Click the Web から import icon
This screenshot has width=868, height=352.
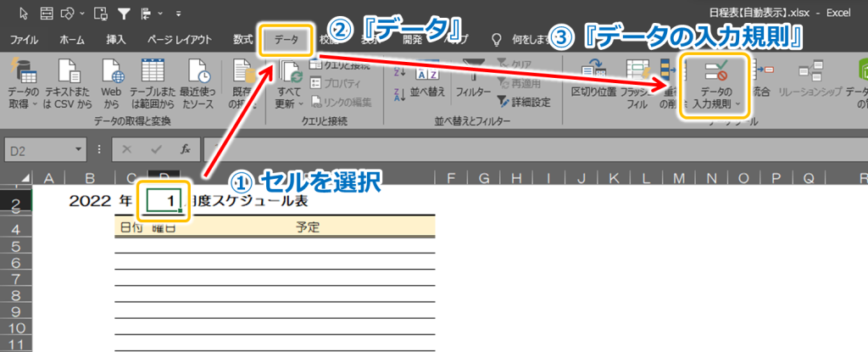pyautogui.click(x=111, y=82)
